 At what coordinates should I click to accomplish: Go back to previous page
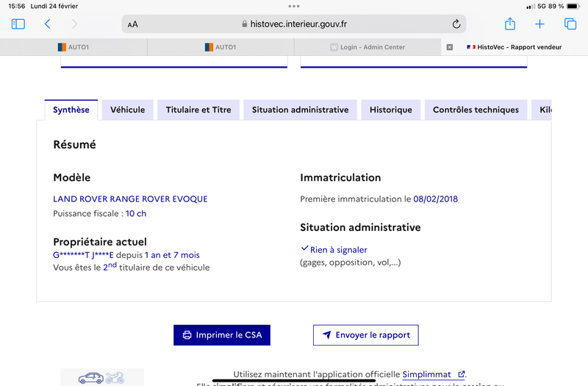pos(48,24)
